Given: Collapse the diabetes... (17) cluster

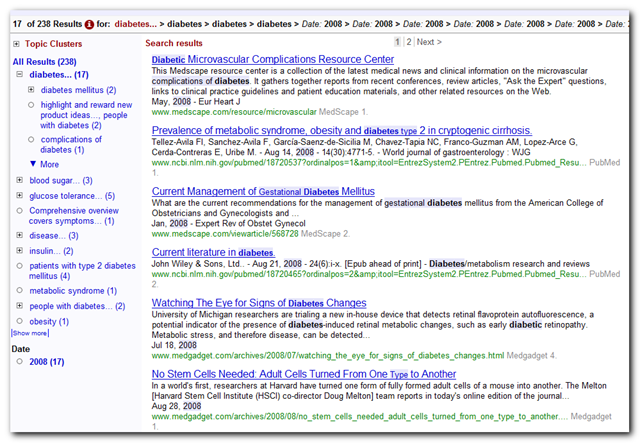Looking at the screenshot, I should [x=19, y=74].
